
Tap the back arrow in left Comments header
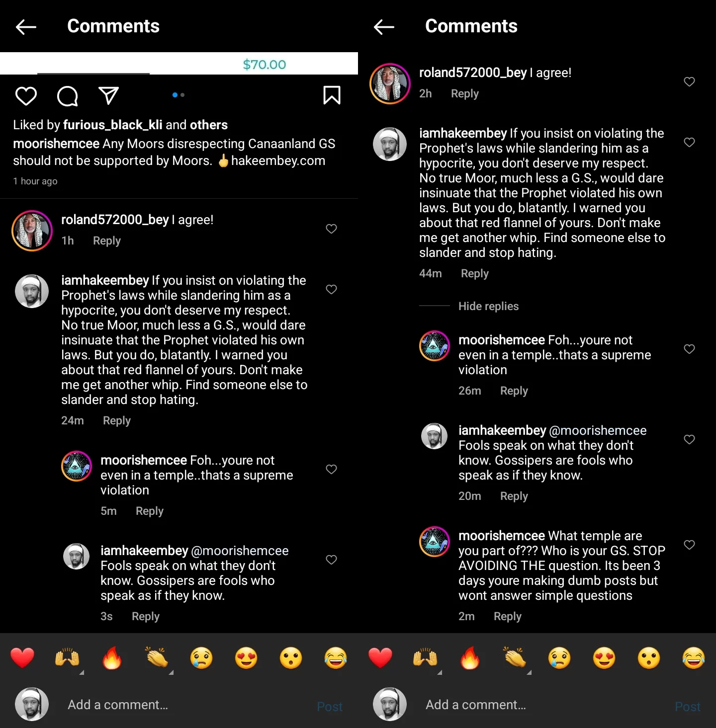coord(26,27)
